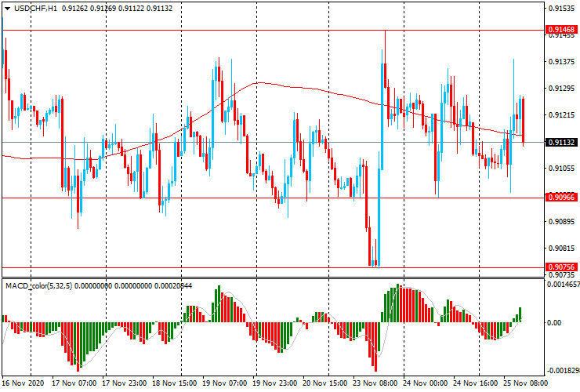The height and width of the screenshot is (392, 580).
Task: Click the 16 Nov 2020 date label
Action: click(x=24, y=384)
